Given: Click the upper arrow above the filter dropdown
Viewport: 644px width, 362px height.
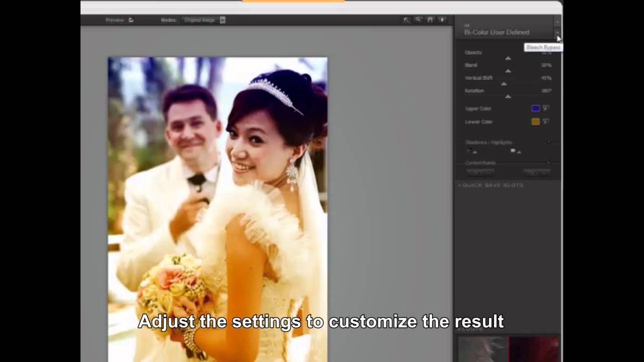Looking at the screenshot, I should click(x=557, y=21).
